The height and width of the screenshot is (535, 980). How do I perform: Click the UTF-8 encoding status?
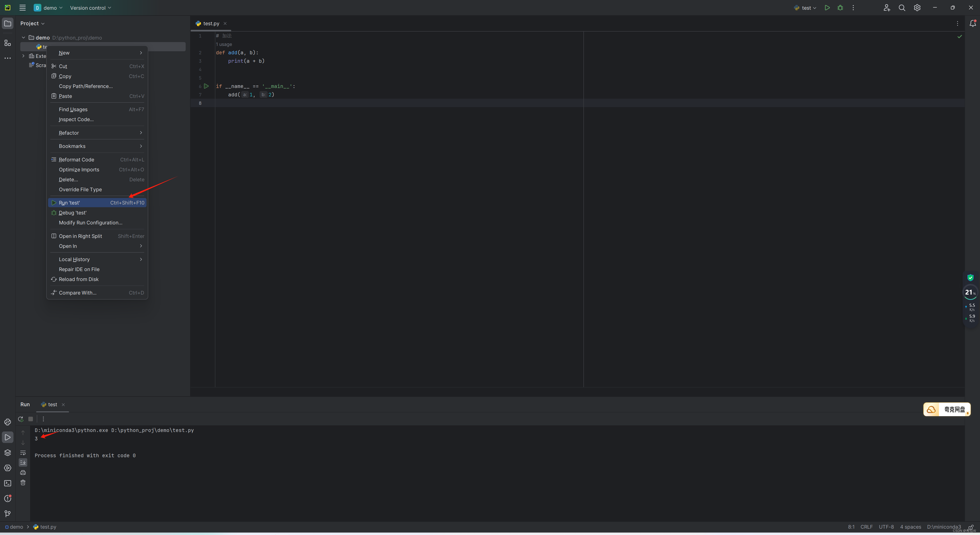886,527
